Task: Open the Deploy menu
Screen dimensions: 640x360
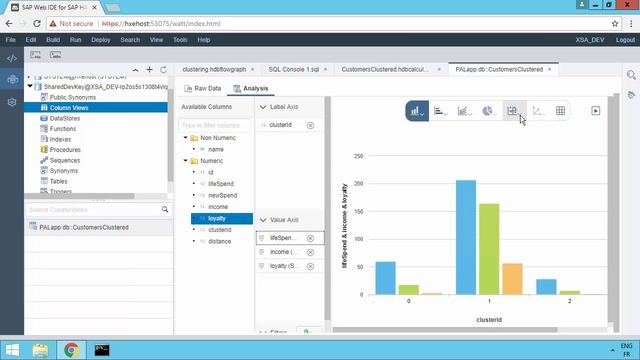Action: click(x=100, y=40)
